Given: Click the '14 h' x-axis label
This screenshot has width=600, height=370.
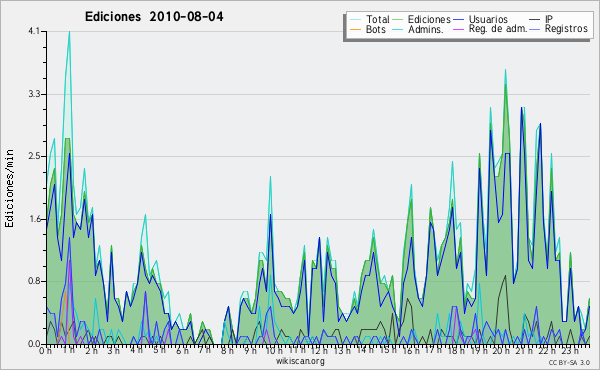Looking at the screenshot, I should tap(365, 350).
